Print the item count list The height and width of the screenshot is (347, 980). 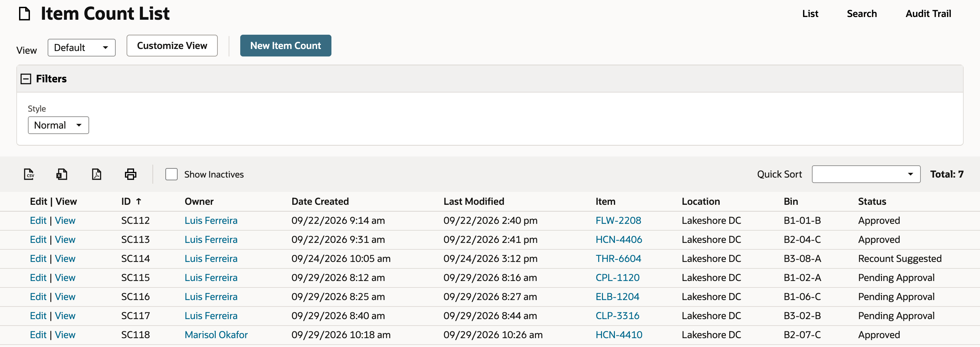pyautogui.click(x=130, y=174)
